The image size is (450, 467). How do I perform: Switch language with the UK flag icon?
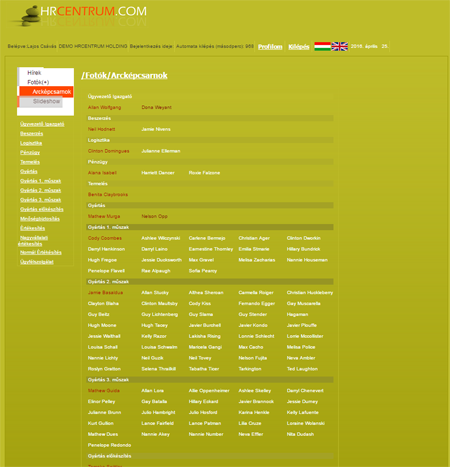tap(340, 46)
